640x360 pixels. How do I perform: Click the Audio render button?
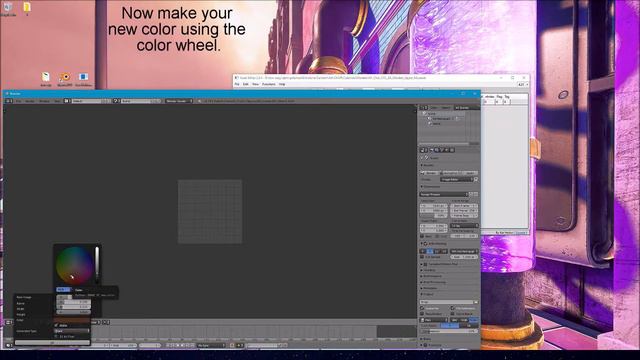coord(471,173)
